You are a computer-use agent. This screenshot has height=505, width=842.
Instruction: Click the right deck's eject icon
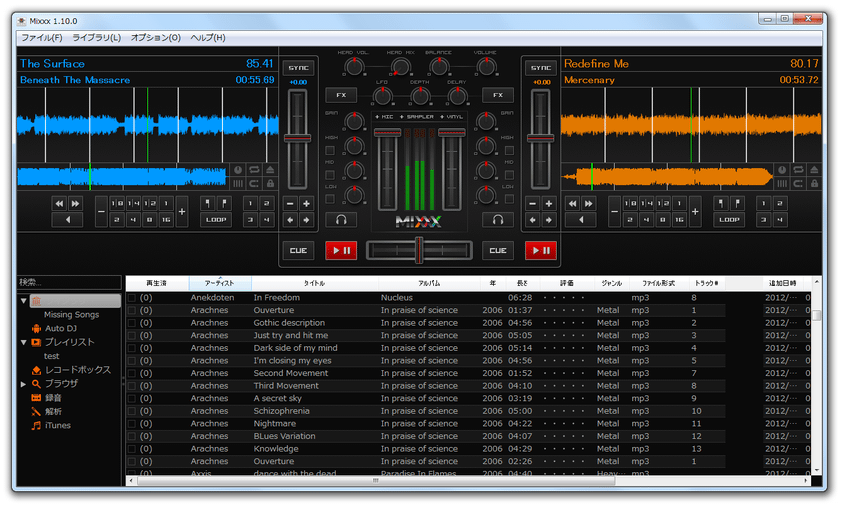(815, 170)
